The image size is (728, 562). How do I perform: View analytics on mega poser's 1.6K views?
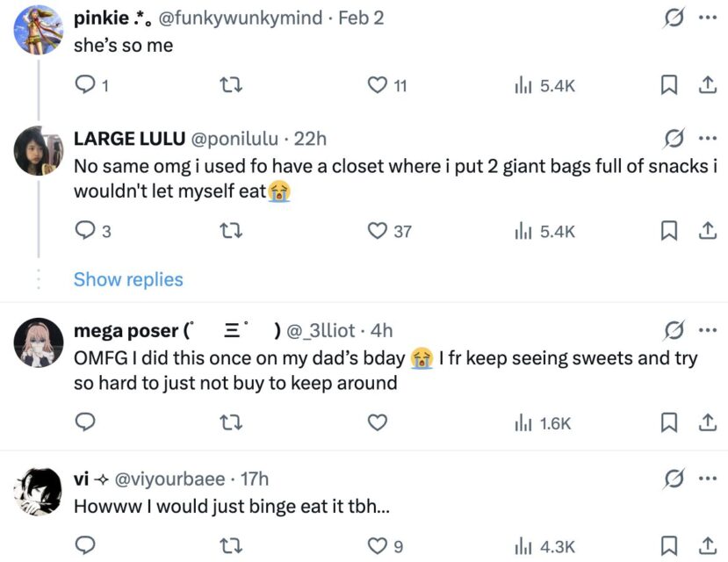click(x=543, y=423)
